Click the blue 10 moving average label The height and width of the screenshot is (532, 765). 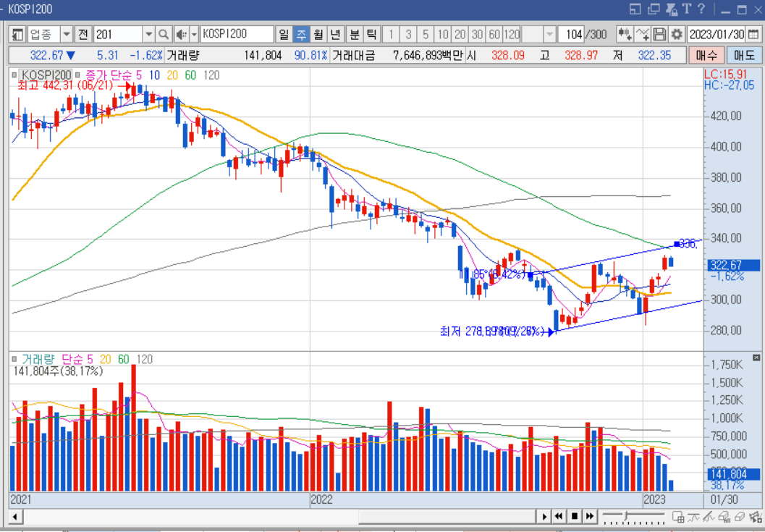pos(155,75)
